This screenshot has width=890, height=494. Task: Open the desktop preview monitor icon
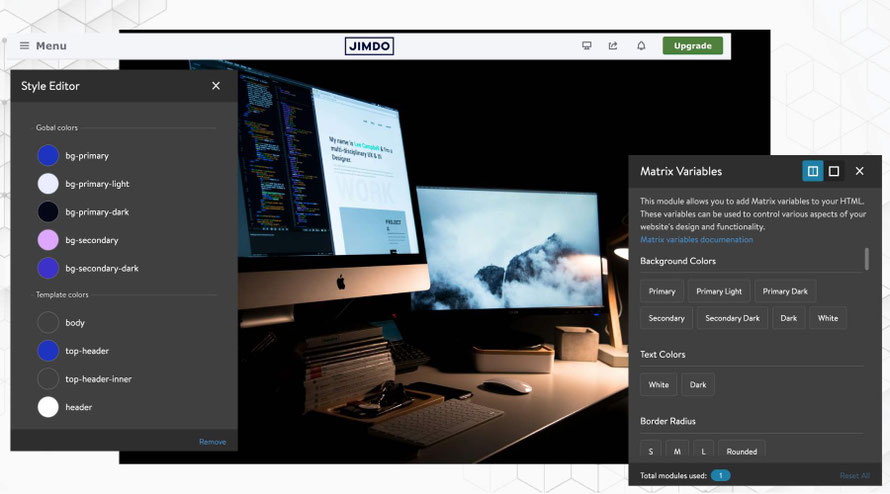(x=587, y=46)
